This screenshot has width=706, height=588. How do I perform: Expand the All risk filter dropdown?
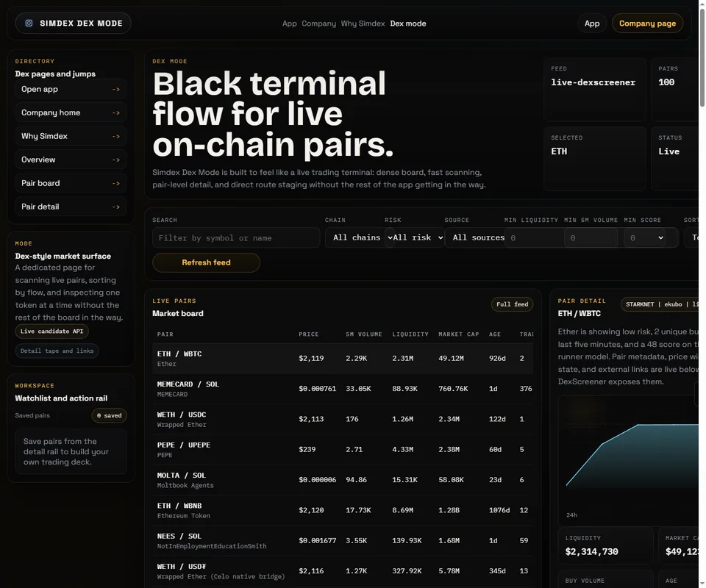click(x=415, y=237)
